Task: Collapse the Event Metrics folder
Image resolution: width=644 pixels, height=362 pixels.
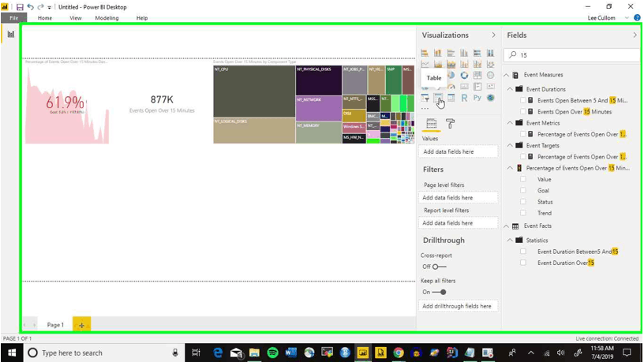Action: (x=510, y=123)
